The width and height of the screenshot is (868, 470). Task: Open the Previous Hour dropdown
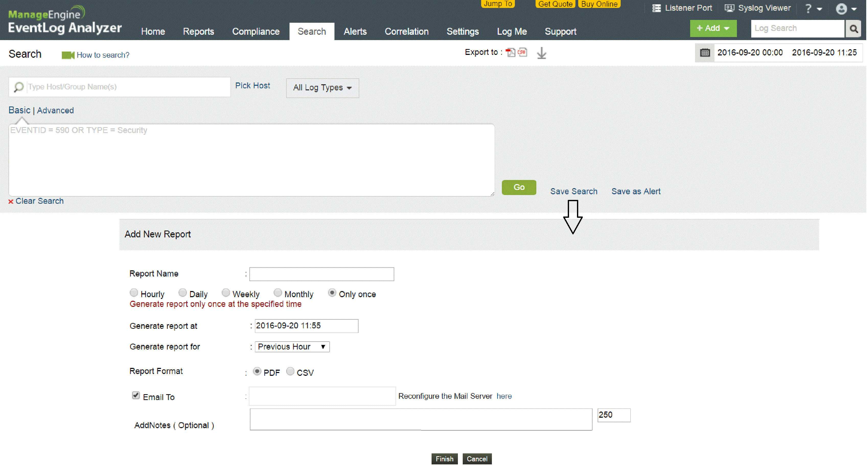pyautogui.click(x=292, y=347)
